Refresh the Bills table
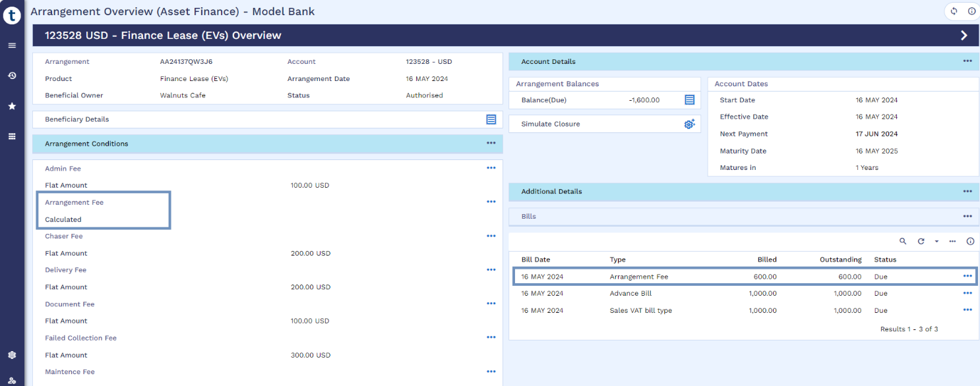The width and height of the screenshot is (980, 386). (x=921, y=242)
